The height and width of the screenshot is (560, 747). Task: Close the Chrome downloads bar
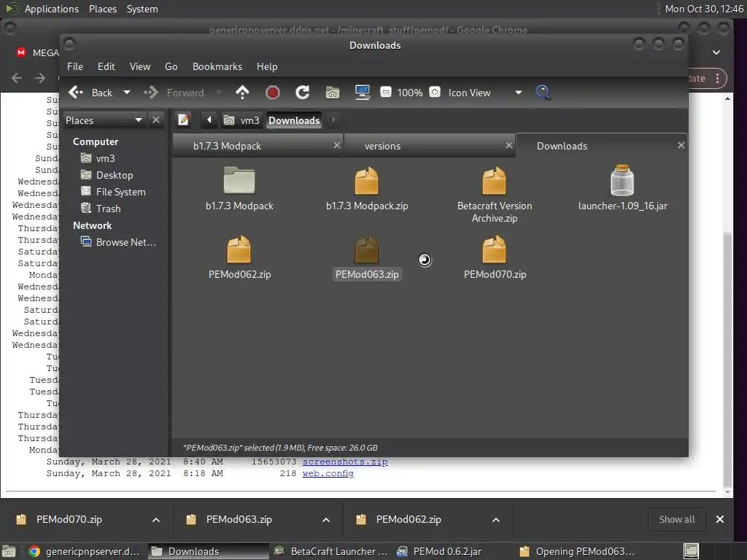[x=720, y=519]
